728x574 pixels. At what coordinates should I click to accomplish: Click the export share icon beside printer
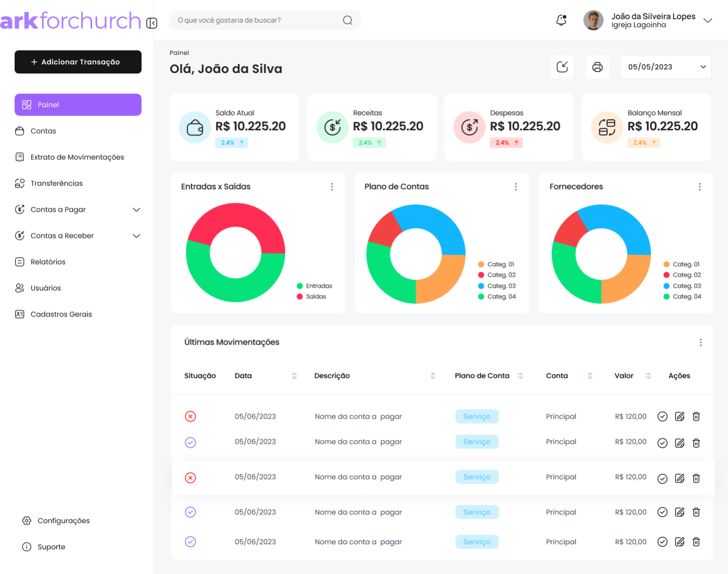tap(562, 67)
